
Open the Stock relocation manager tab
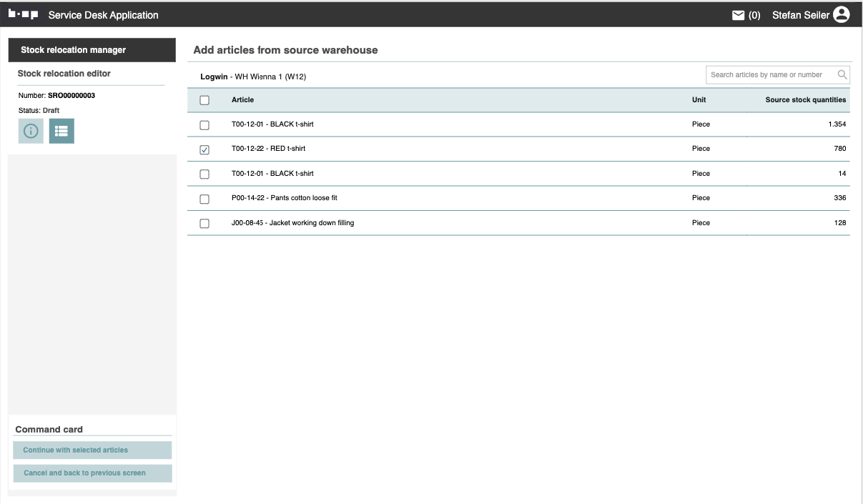[92, 50]
